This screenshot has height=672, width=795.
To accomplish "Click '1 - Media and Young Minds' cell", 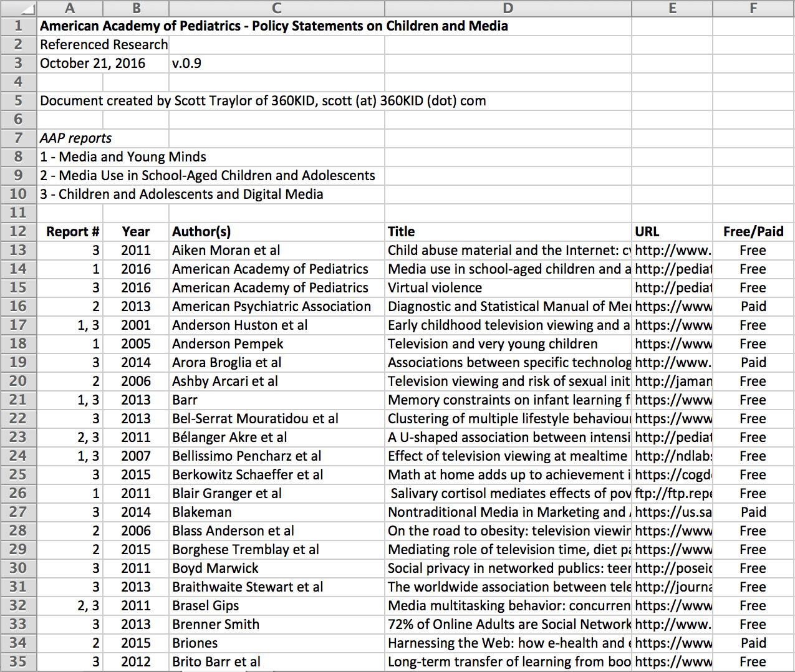I will (x=123, y=156).
